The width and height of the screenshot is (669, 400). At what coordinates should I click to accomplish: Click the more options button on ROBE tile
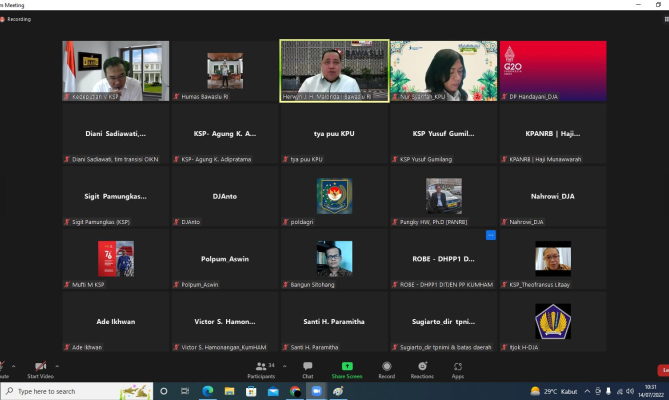491,235
